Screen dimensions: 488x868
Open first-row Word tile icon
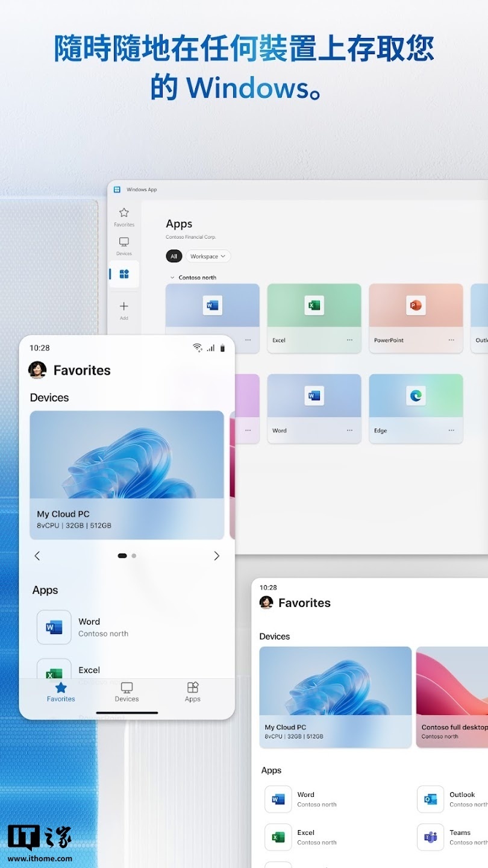tap(212, 306)
